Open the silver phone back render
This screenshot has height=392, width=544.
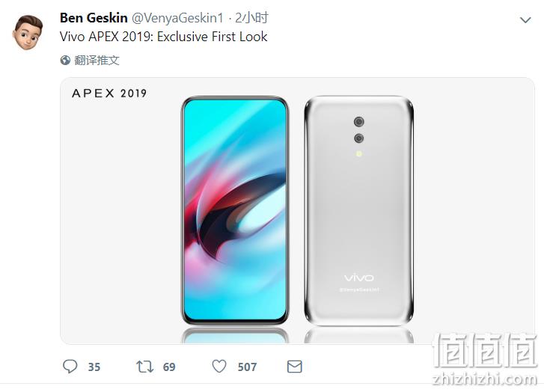click(x=359, y=210)
